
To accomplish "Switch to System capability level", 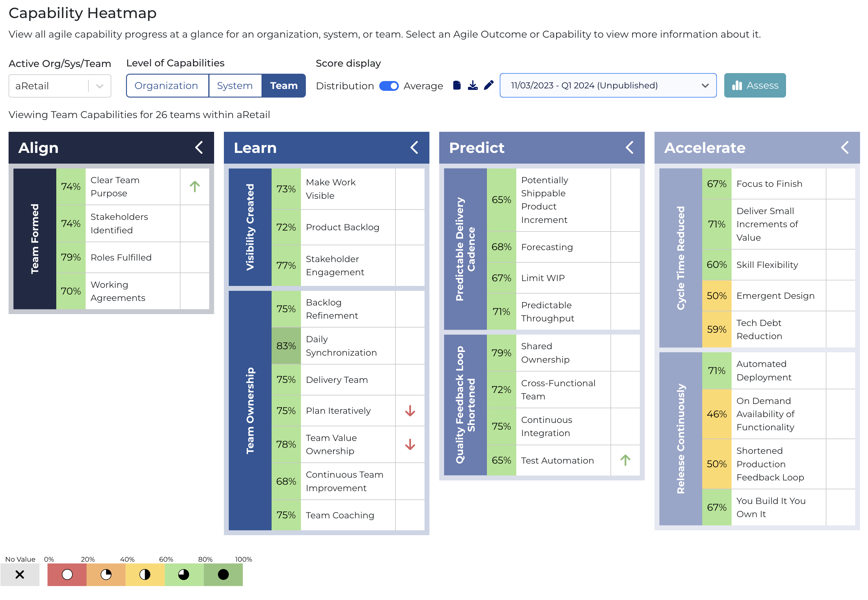I will tap(235, 86).
